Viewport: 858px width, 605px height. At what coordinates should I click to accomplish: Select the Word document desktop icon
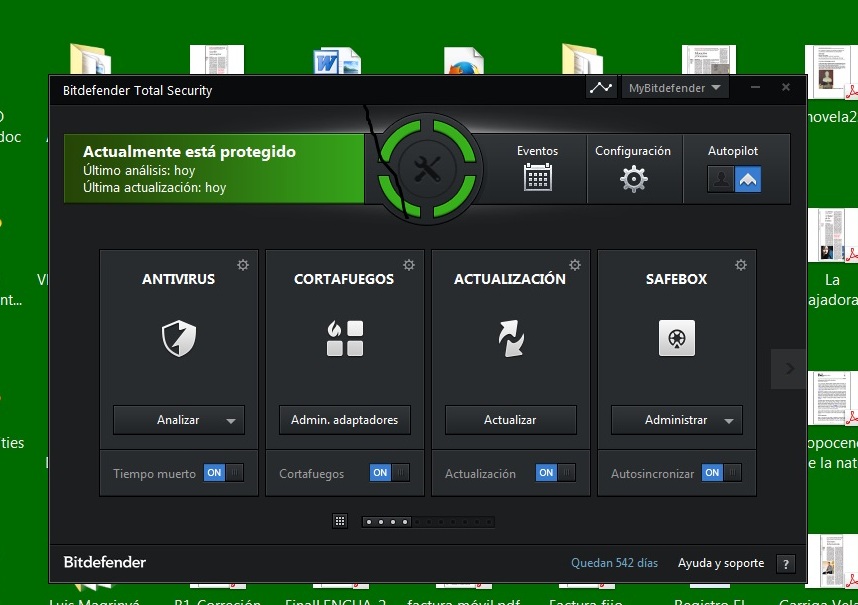(337, 61)
